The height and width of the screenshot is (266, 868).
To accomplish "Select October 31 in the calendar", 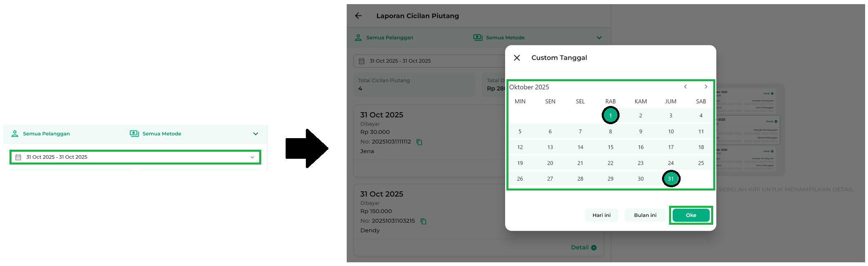I will 671,179.
